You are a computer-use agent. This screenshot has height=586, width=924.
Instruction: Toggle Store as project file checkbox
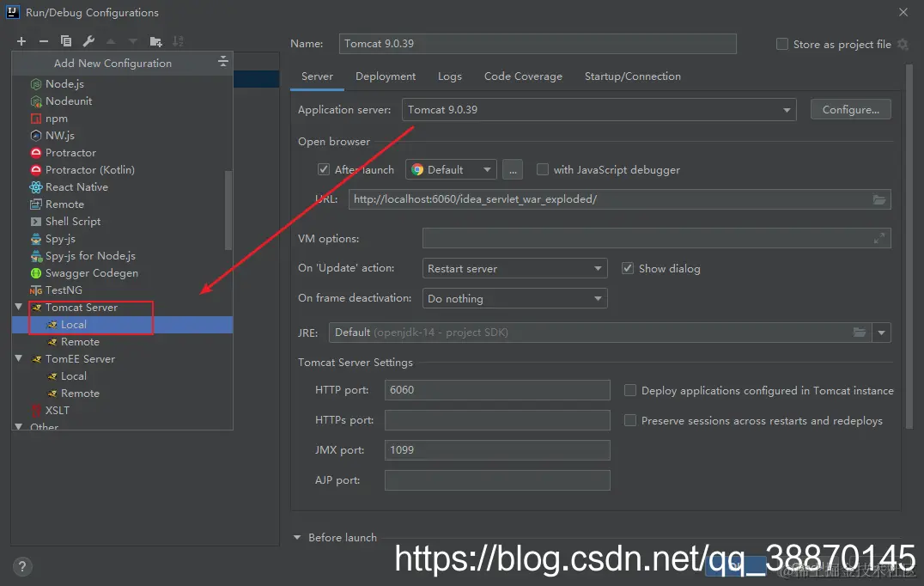(782, 44)
